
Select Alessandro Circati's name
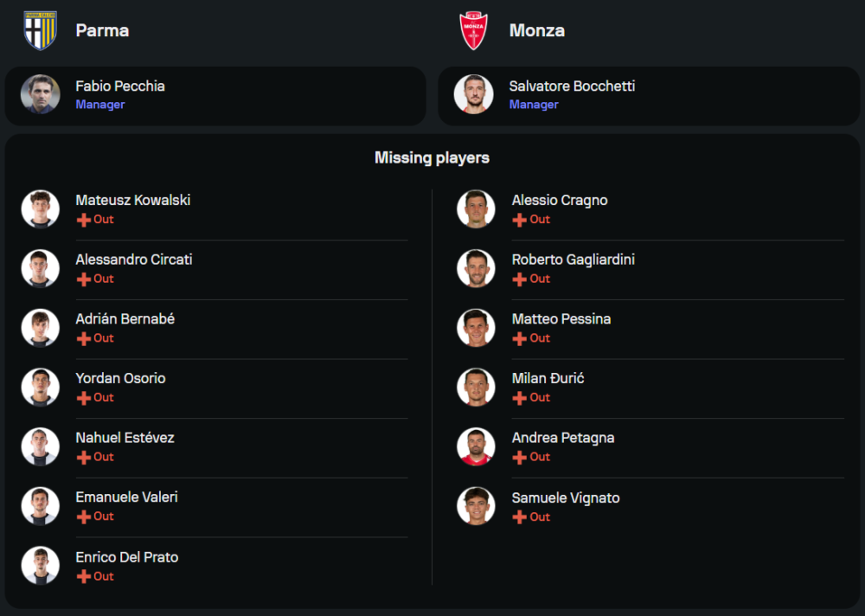tap(134, 260)
